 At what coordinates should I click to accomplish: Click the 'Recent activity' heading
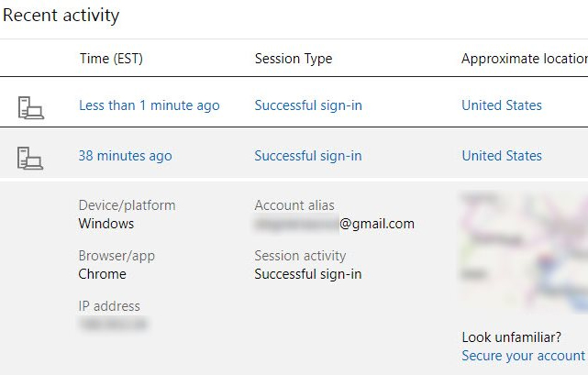pyautogui.click(x=61, y=16)
